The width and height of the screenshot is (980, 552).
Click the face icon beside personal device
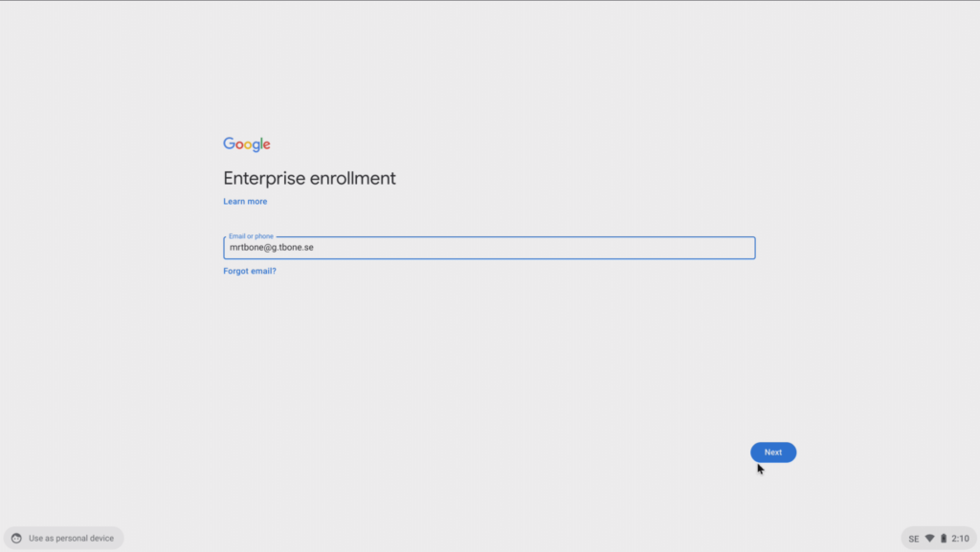17,539
